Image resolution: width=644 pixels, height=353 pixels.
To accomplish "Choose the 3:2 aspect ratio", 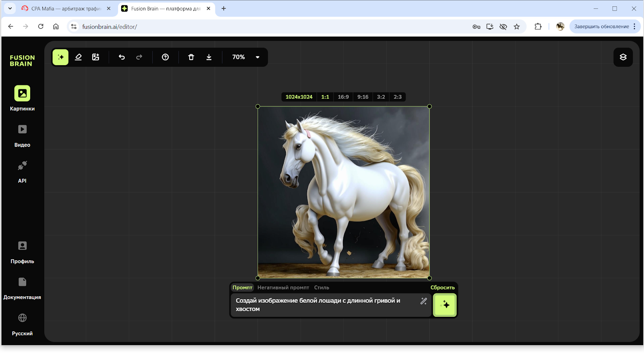I will pos(381,97).
